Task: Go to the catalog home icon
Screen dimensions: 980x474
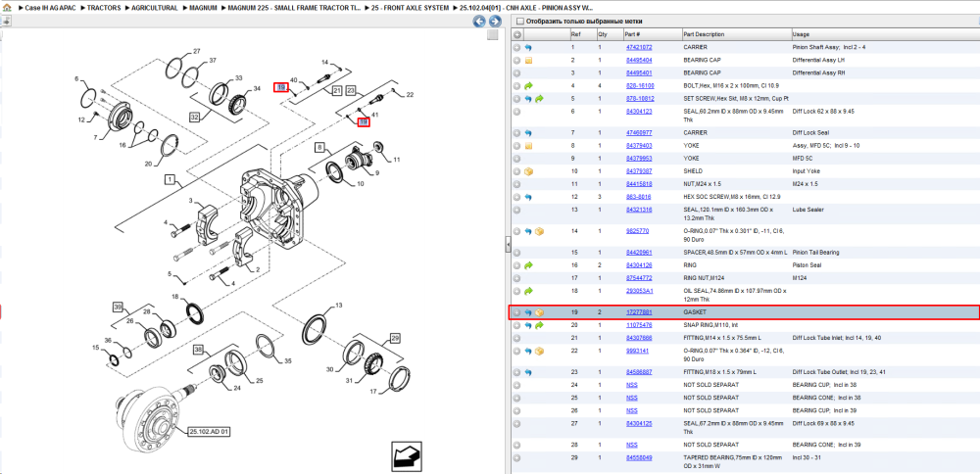Action: (x=7, y=8)
